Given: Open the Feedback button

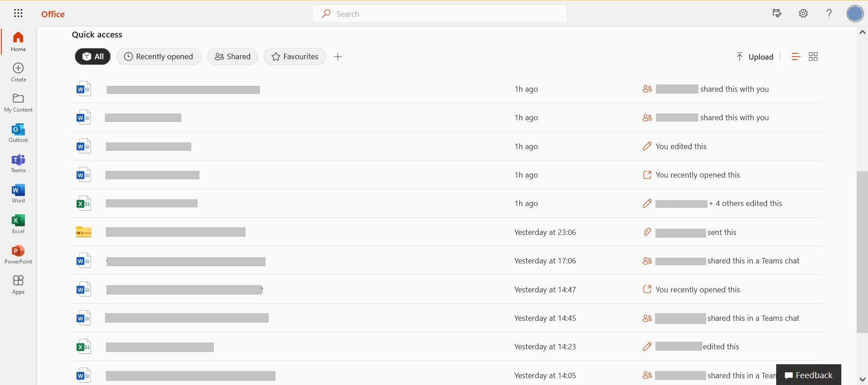Looking at the screenshot, I should (808, 375).
